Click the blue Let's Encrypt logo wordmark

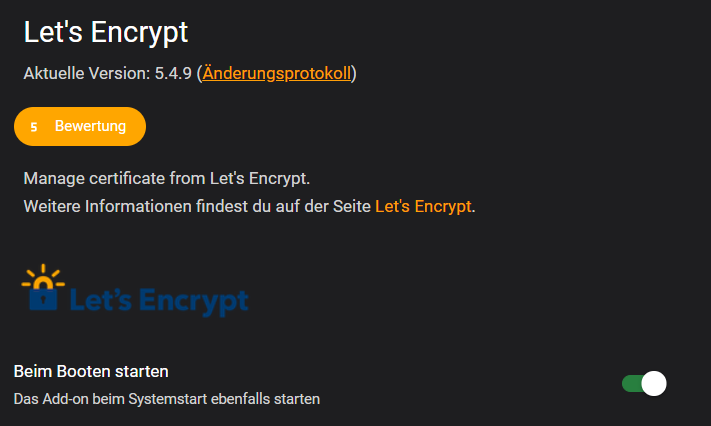[160, 298]
